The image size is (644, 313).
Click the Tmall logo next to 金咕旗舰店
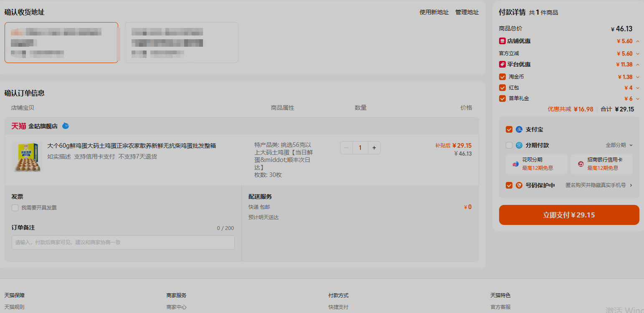point(18,126)
